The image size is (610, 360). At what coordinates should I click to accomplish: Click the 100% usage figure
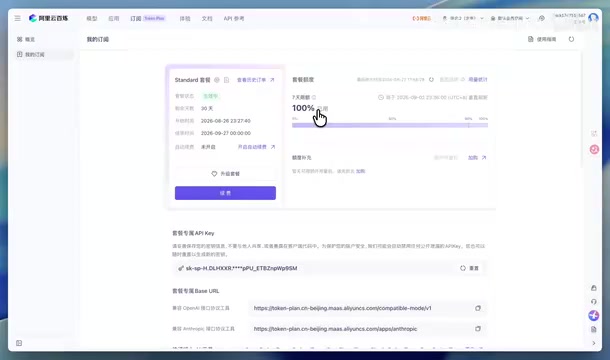pos(303,108)
